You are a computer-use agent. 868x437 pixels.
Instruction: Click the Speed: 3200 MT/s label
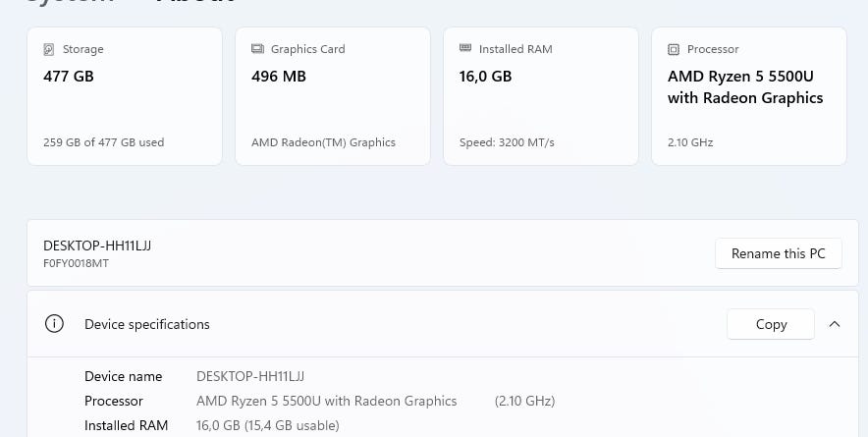click(507, 142)
